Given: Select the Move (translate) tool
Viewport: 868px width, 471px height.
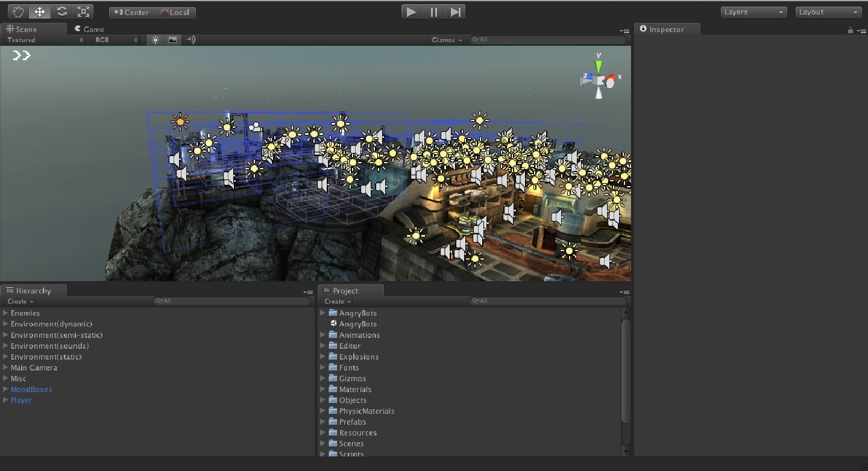Looking at the screenshot, I should click(40, 12).
